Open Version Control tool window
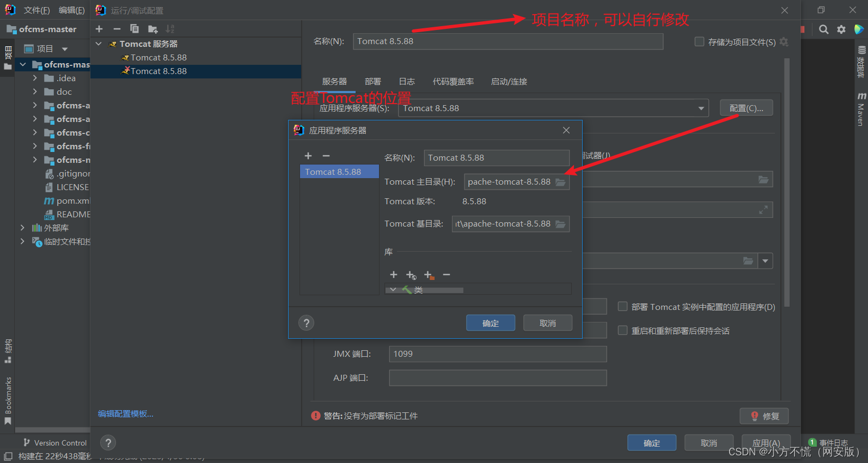 tap(54, 443)
